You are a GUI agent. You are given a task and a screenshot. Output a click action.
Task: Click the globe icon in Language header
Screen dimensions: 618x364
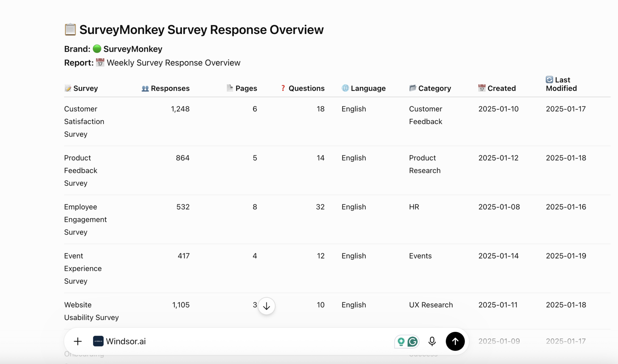pos(345,88)
